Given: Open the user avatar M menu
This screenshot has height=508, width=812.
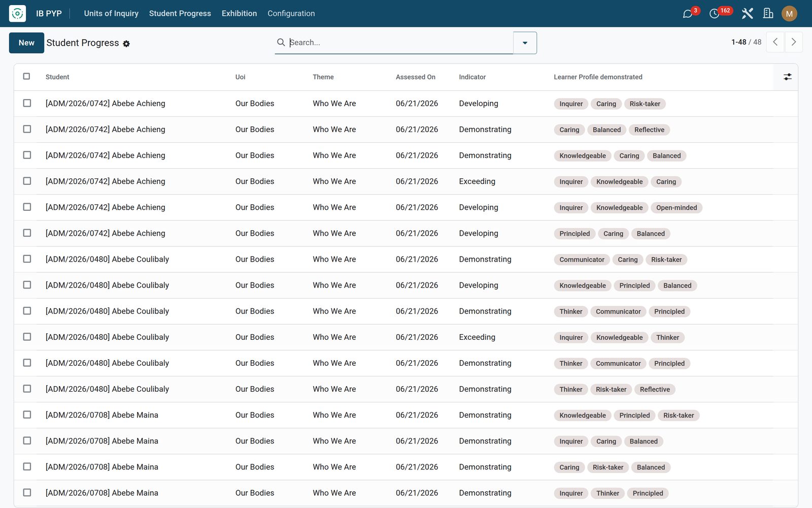Looking at the screenshot, I should pyautogui.click(x=789, y=14).
